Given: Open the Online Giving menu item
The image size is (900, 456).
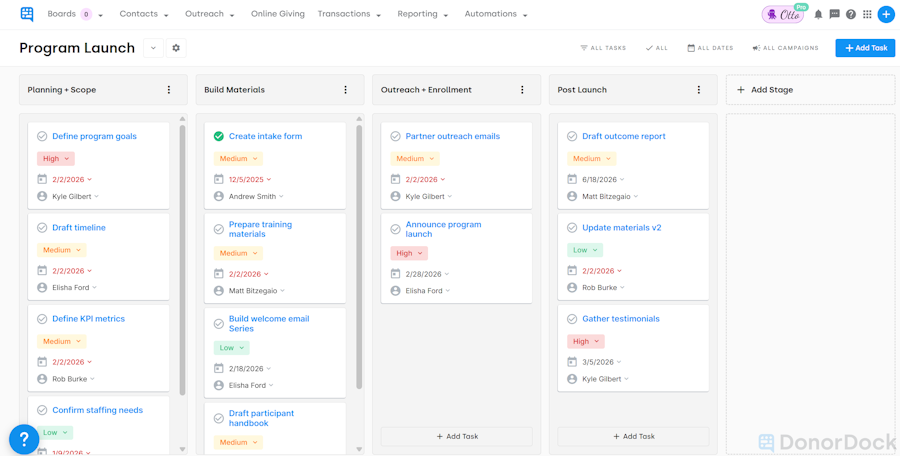Looking at the screenshot, I should [278, 14].
